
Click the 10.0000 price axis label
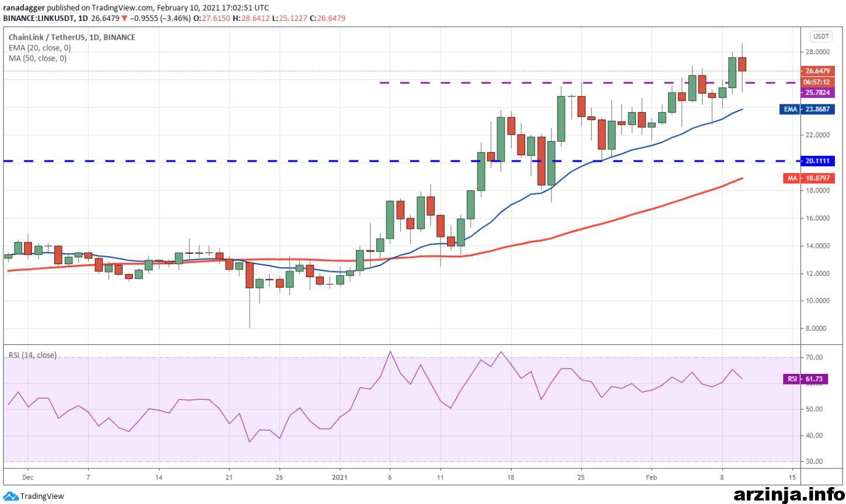pos(818,301)
